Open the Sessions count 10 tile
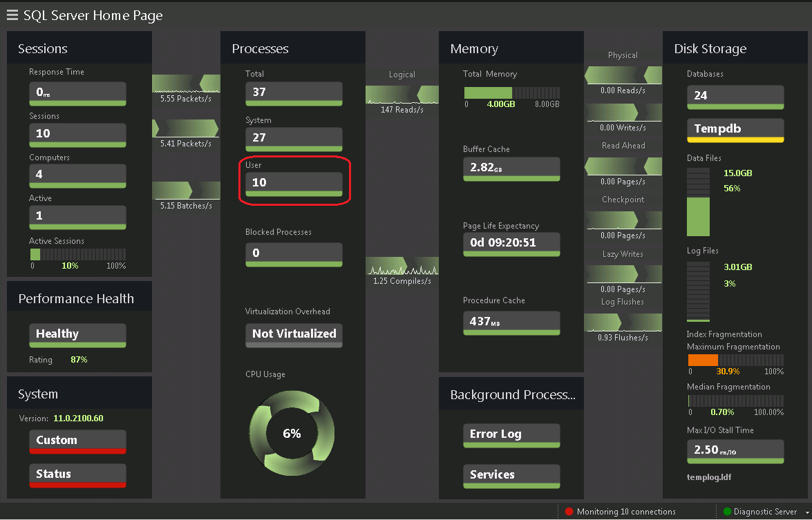This screenshot has width=812, height=520. coord(77,135)
